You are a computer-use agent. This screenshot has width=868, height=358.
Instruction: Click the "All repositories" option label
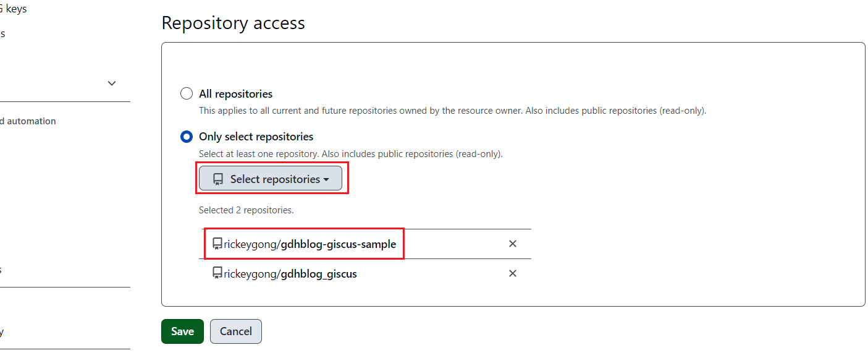tap(235, 94)
